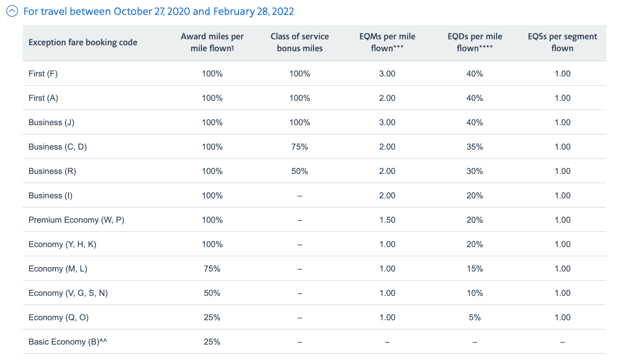The width and height of the screenshot is (620, 364).
Task: Select the 'Exception fare booking code' column header
Action: pos(83,42)
